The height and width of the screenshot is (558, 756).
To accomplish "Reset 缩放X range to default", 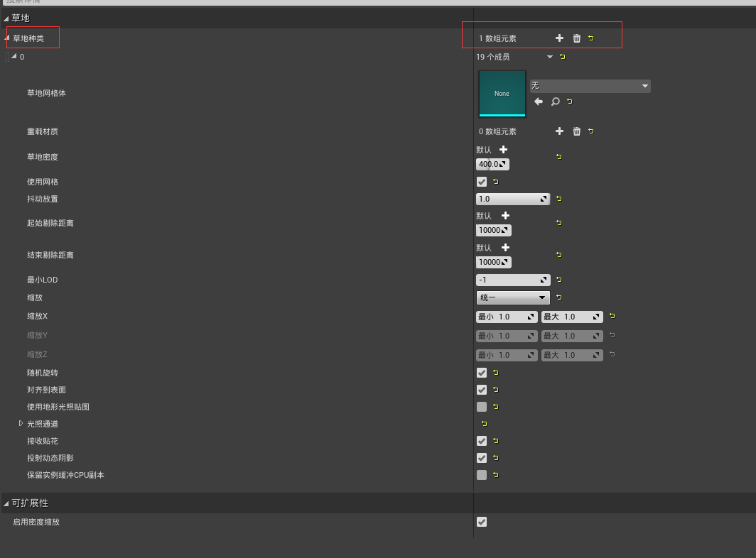I will pos(612,316).
